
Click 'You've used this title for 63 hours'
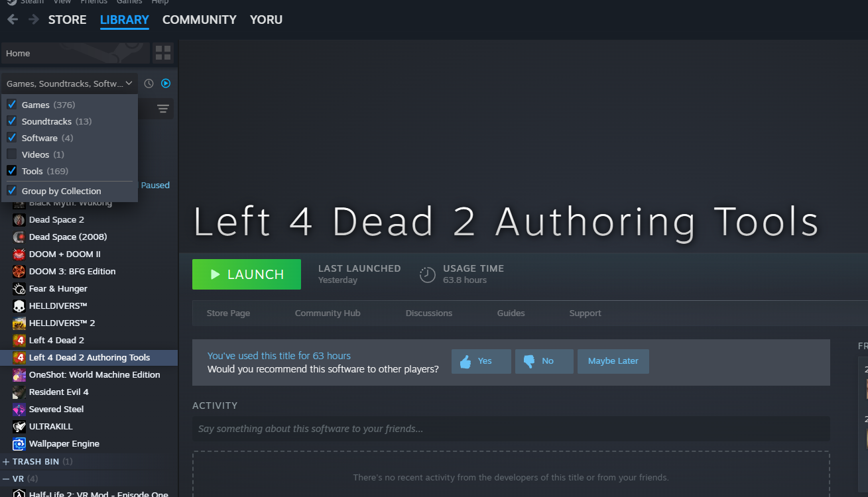(x=279, y=356)
